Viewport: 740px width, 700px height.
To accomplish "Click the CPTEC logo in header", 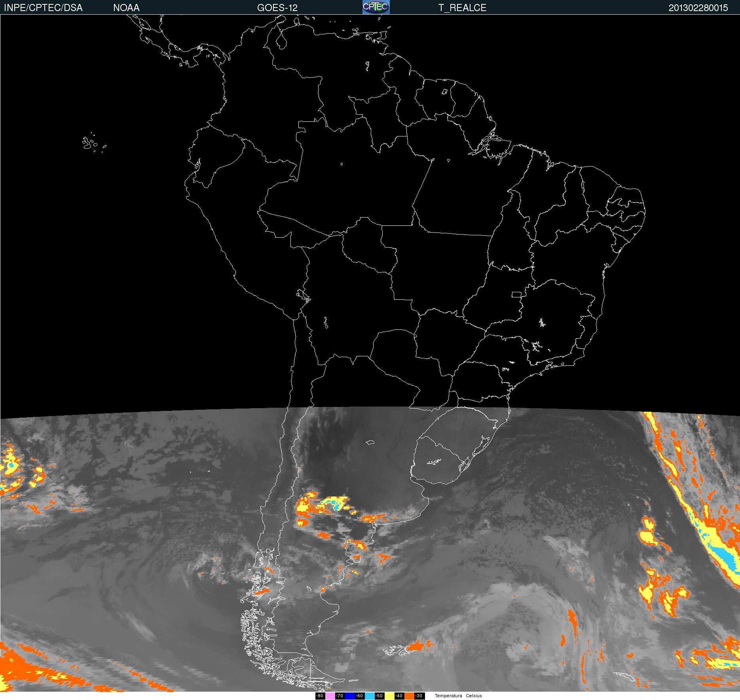I will tap(376, 7).
